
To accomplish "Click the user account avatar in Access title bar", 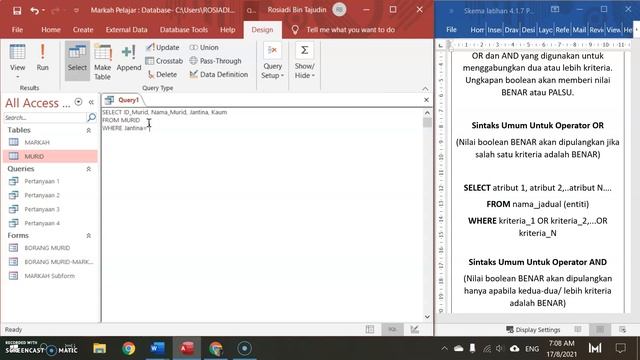I will [x=339, y=10].
